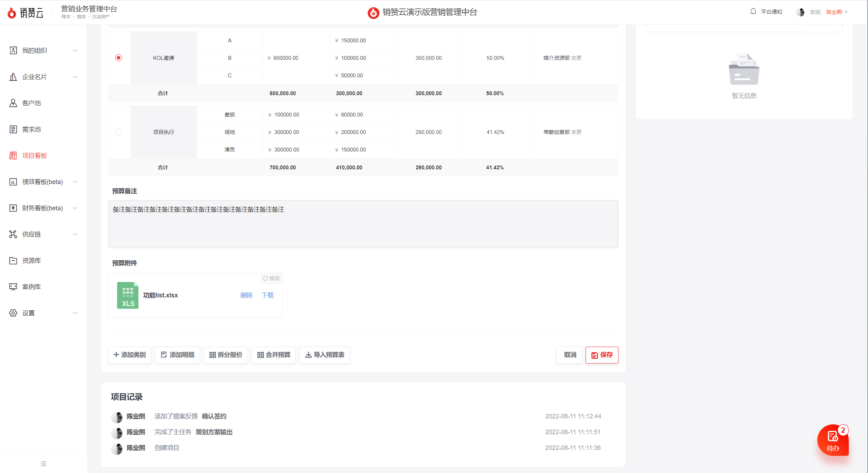Click the 财务看板 yen icon
Image resolution: width=868 pixels, height=473 pixels.
coord(13,208)
